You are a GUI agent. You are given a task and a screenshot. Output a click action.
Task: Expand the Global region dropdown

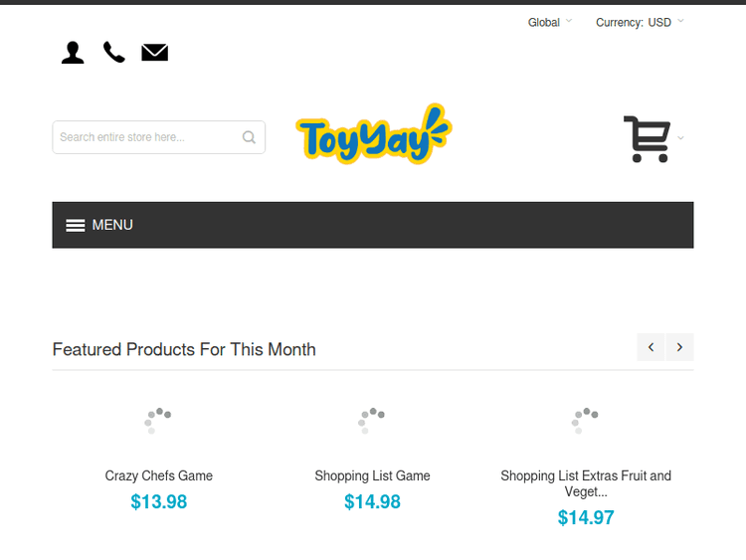click(x=550, y=22)
